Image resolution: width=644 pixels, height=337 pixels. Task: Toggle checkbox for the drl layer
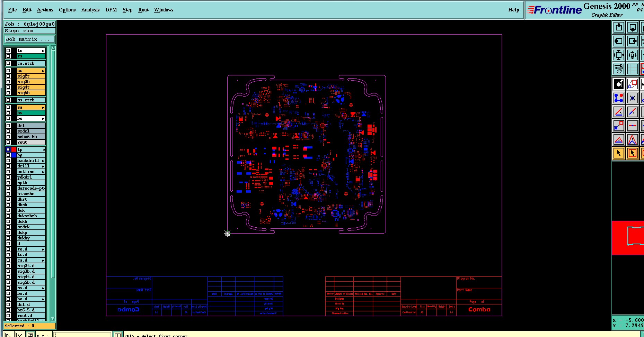(8, 126)
